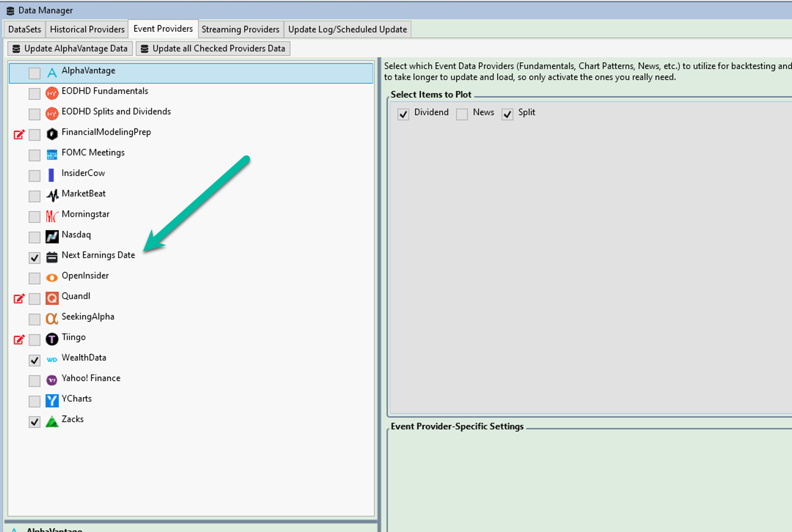Viewport: 792px width, 532px height.
Task: Click the Quandl Q logo icon
Action: pyautogui.click(x=52, y=298)
